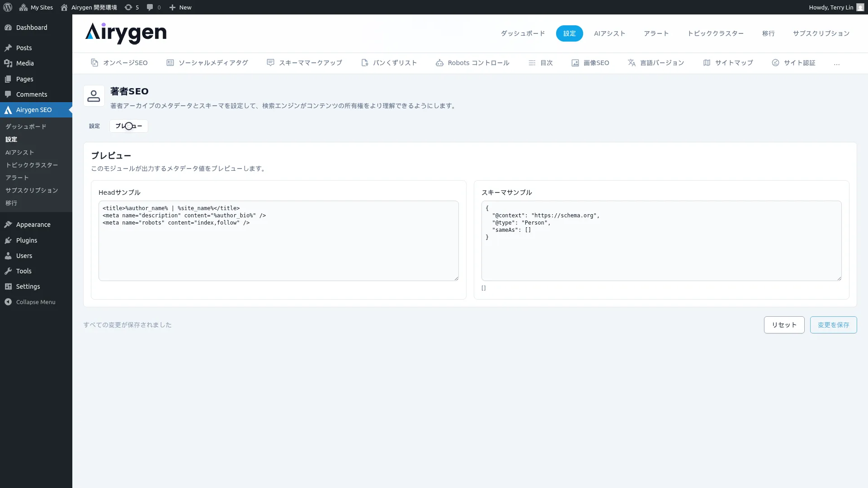
Task: Open 設定 submenu in sidebar
Action: tap(11, 139)
